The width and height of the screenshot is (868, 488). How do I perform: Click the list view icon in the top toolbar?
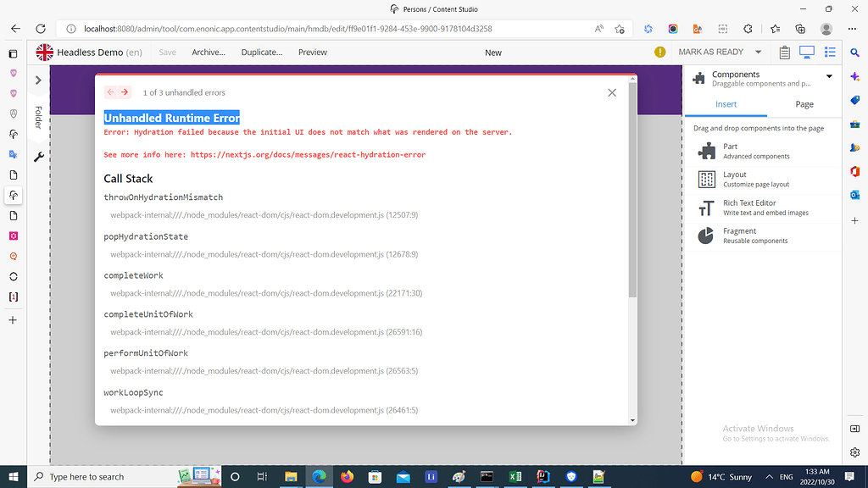click(830, 52)
